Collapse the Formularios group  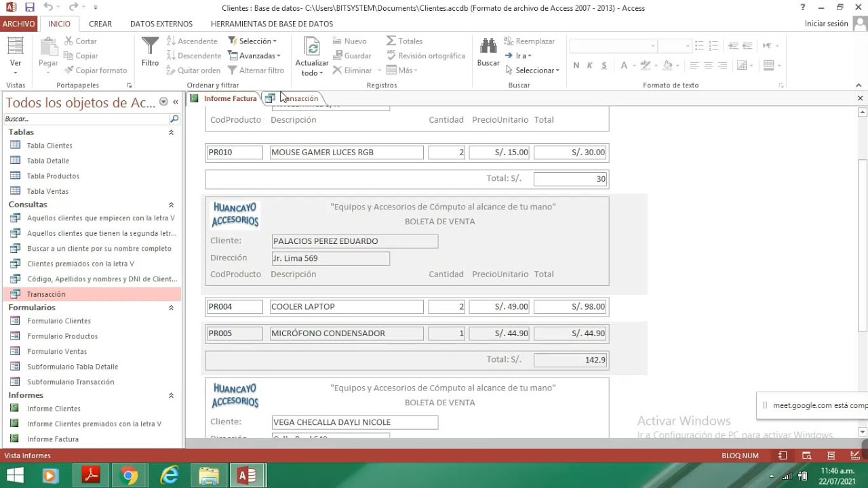click(171, 308)
